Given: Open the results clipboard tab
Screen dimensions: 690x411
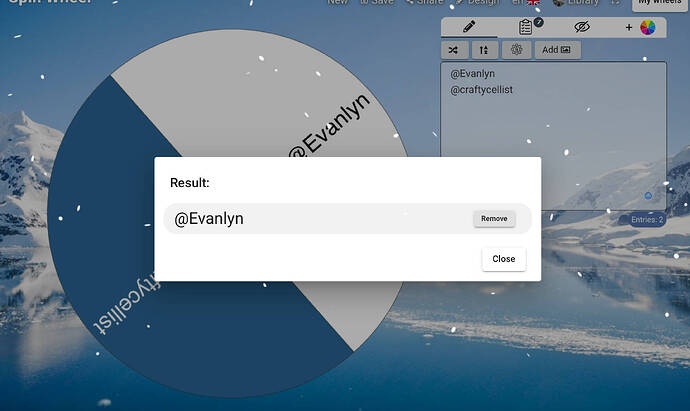Looking at the screenshot, I should tap(526, 27).
